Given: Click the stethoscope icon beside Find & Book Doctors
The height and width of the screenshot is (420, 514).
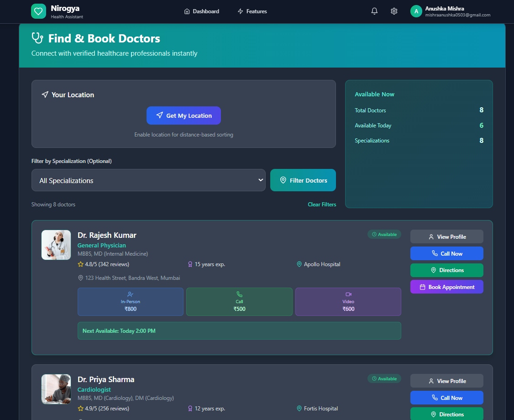Looking at the screenshot, I should coord(37,38).
